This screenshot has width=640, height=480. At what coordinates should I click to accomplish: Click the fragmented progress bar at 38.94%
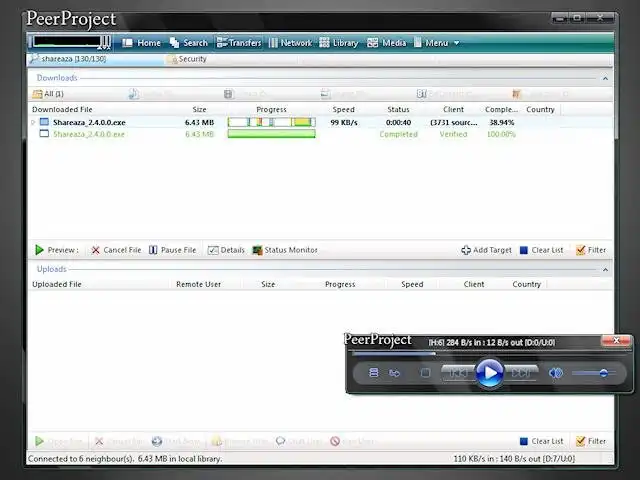click(271, 122)
